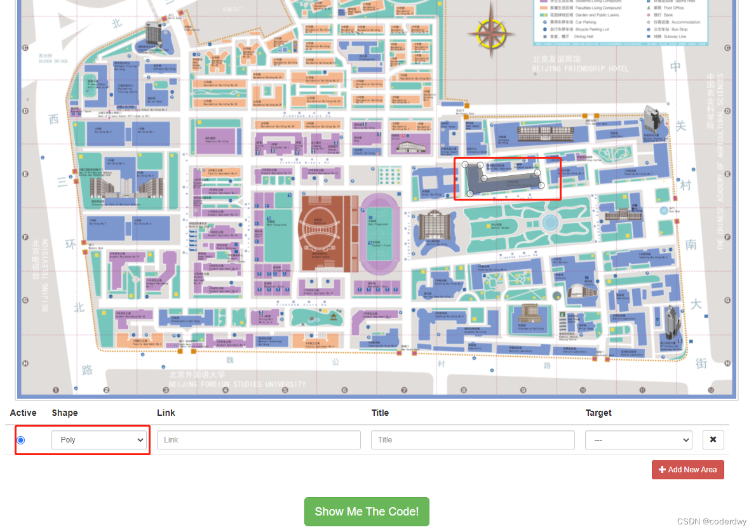This screenshot has height=532, width=756.
Task: Focus the Title input field
Action: point(473,439)
